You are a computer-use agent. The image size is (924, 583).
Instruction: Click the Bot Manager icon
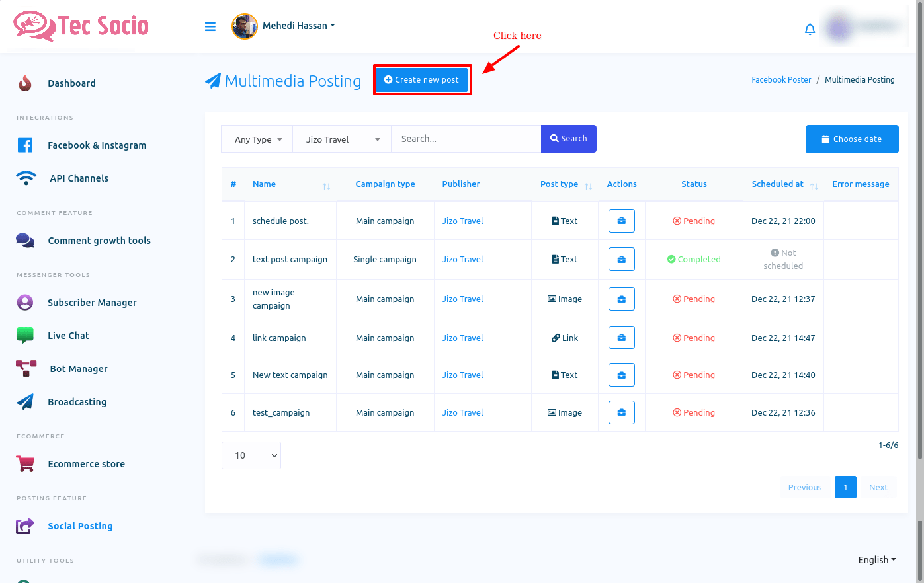[x=26, y=369]
